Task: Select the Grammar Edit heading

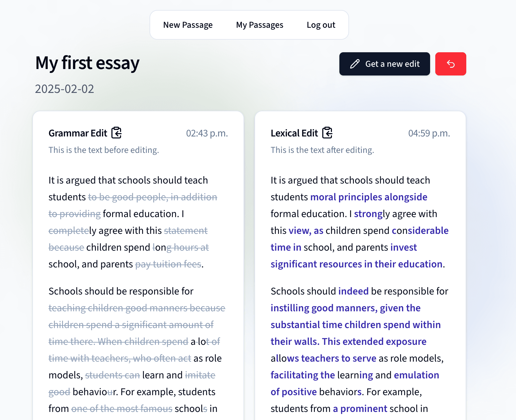Action: click(x=77, y=133)
